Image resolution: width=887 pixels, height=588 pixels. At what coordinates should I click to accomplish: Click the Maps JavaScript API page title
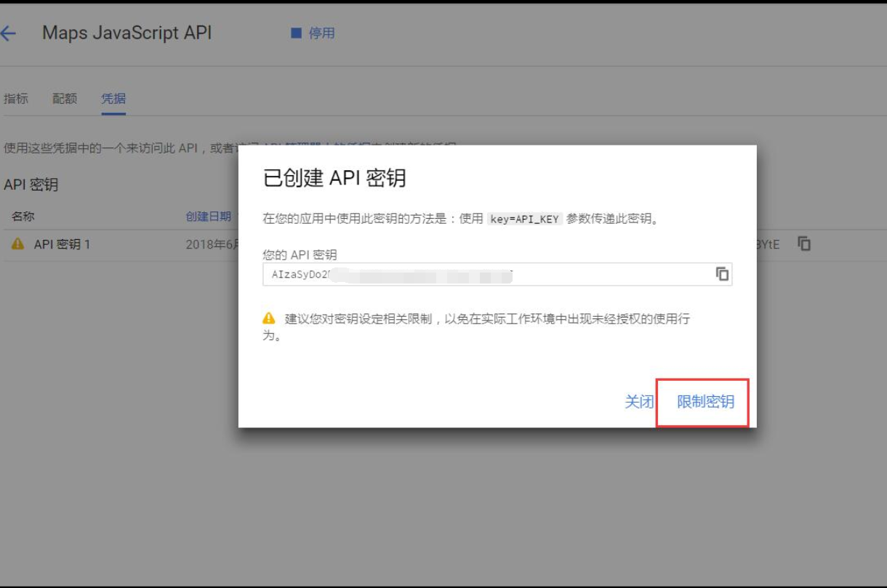tap(127, 33)
